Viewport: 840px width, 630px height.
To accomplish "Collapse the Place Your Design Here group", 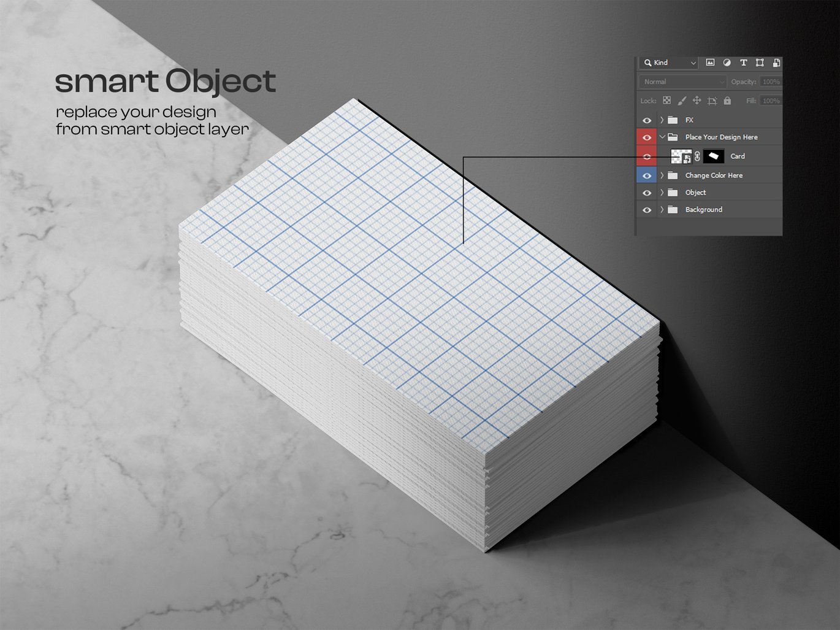I will (662, 137).
